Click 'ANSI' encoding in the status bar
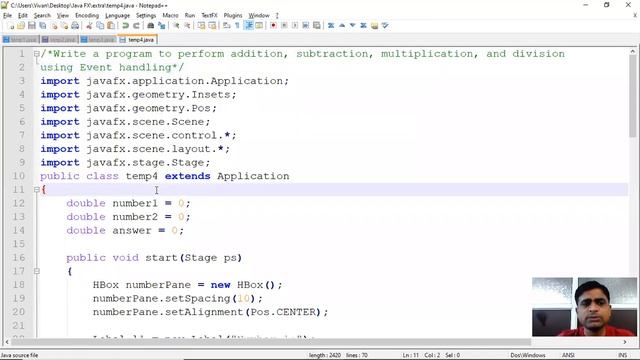This screenshot has height=360, width=640. coord(568,355)
